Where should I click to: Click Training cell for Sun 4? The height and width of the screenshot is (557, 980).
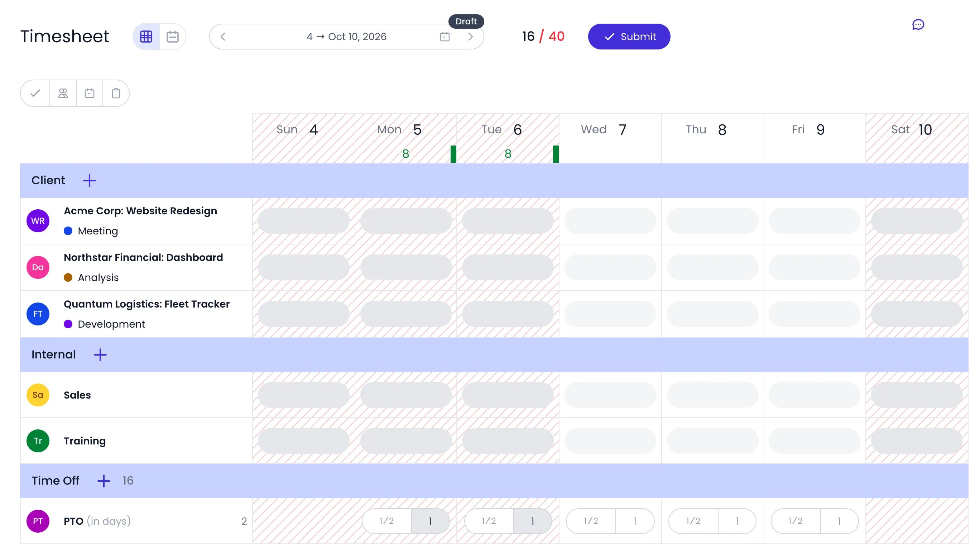click(303, 441)
